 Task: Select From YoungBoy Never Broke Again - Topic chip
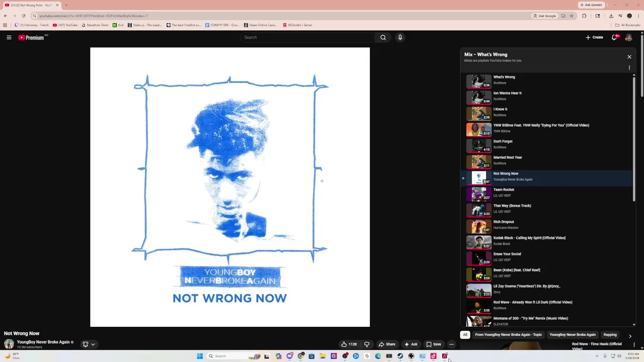tap(508, 335)
